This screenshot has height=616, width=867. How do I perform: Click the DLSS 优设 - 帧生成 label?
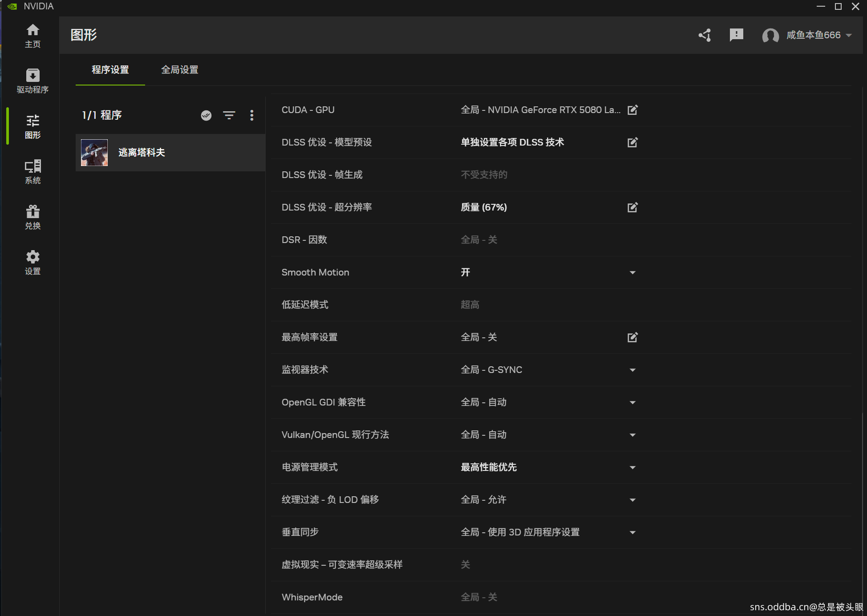coord(322,175)
